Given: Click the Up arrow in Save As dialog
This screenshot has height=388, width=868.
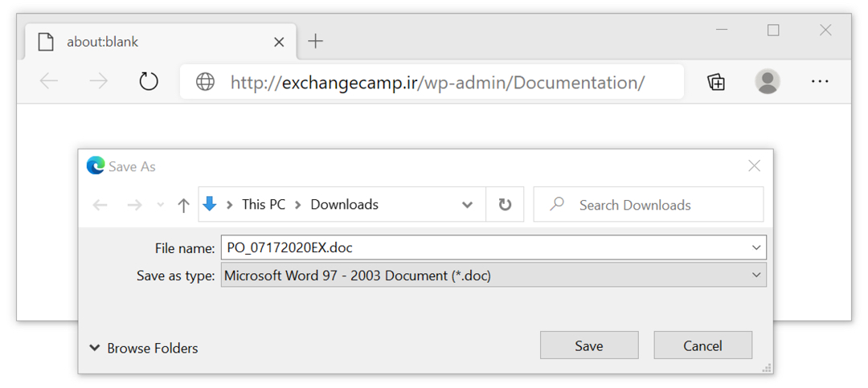Looking at the screenshot, I should [183, 206].
